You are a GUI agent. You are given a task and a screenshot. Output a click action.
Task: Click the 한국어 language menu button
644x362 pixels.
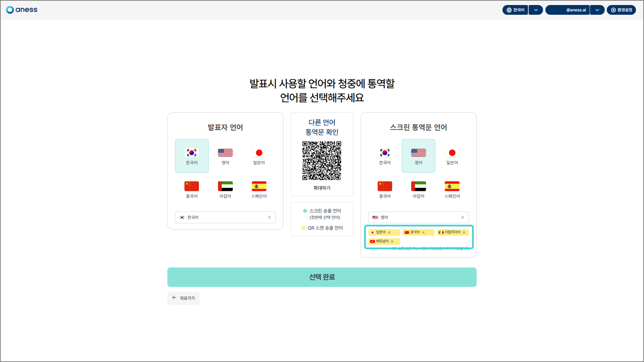click(515, 10)
